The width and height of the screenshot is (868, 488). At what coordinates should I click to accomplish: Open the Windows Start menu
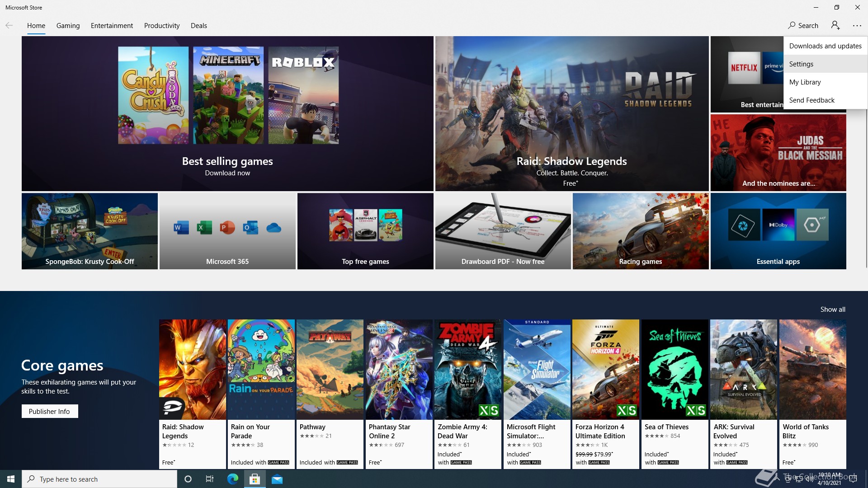[x=11, y=479]
